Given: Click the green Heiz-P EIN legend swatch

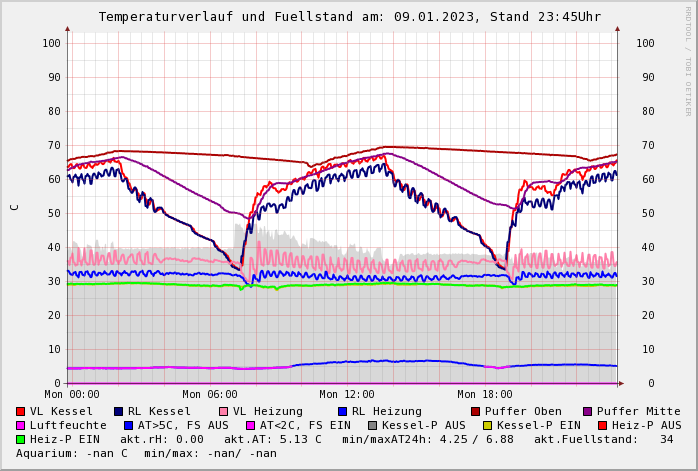Looking at the screenshot, I should [21, 440].
